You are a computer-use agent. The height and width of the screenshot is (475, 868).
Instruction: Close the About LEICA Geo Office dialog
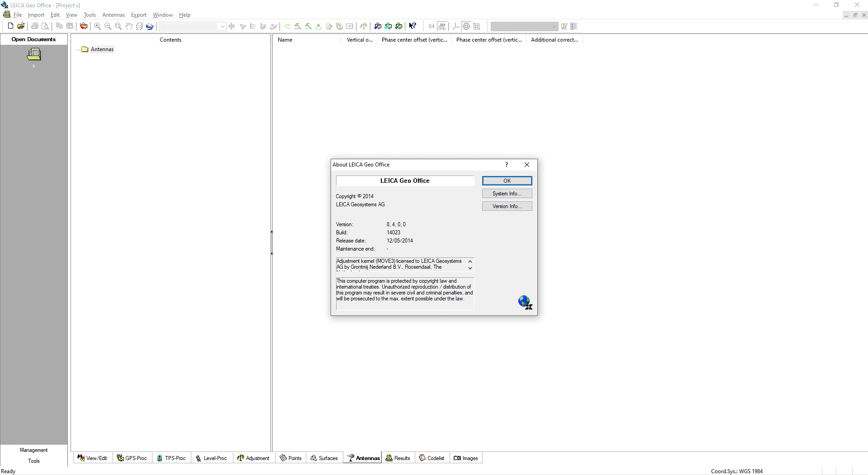coord(527,165)
